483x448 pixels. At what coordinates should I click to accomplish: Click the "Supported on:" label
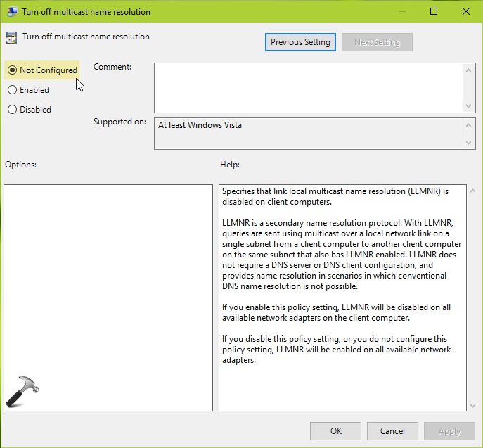[x=120, y=122]
